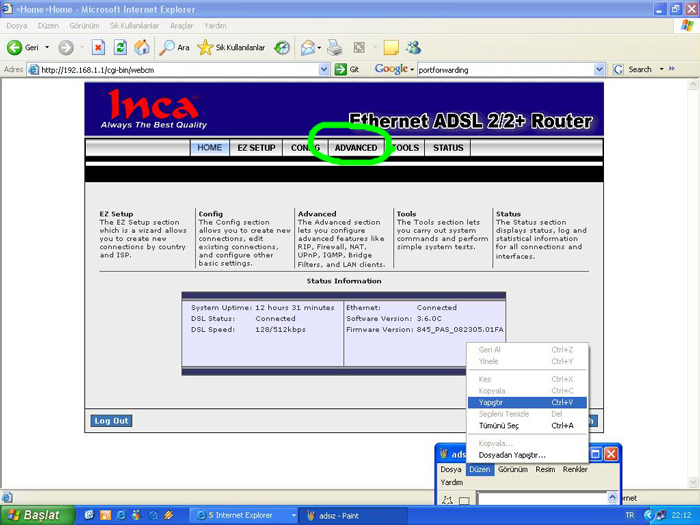This screenshot has height=525, width=700.
Task: Open the Düzen menu in Internet Explorer
Action: [x=48, y=26]
